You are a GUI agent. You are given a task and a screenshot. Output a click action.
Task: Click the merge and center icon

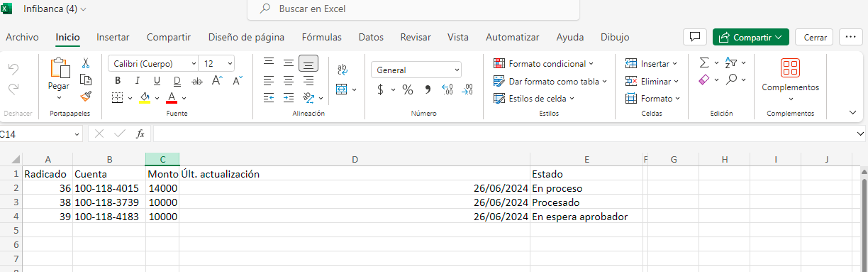point(342,89)
